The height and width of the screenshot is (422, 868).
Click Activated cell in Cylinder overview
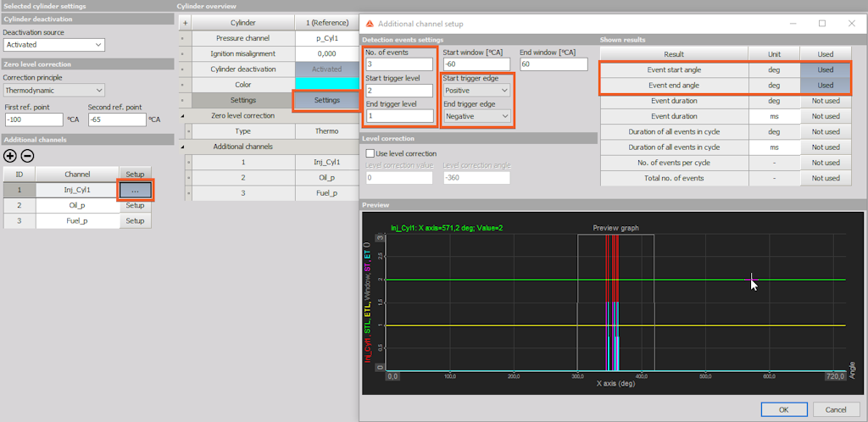(326, 69)
